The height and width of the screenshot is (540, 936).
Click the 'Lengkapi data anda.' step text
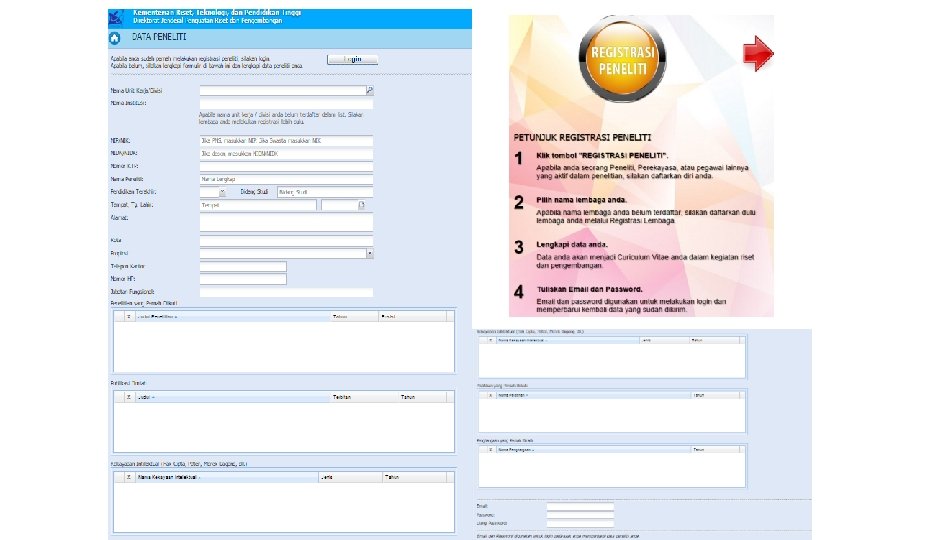tap(572, 245)
